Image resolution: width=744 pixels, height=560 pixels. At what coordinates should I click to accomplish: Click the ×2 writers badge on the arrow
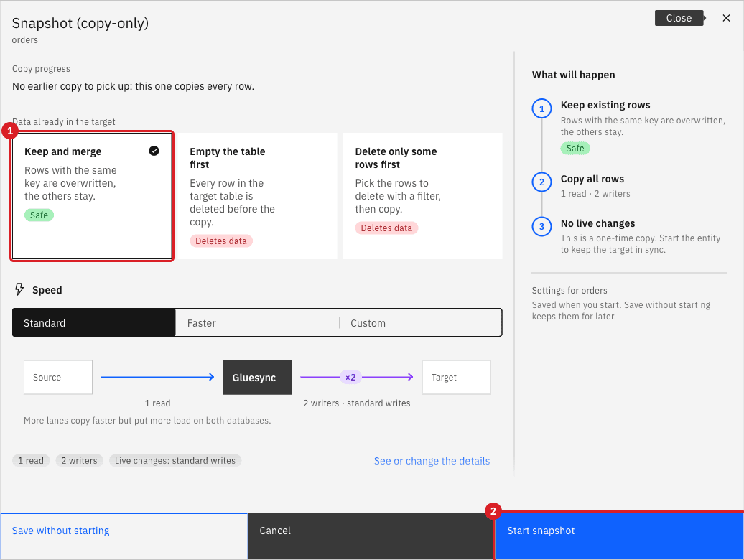[350, 378]
